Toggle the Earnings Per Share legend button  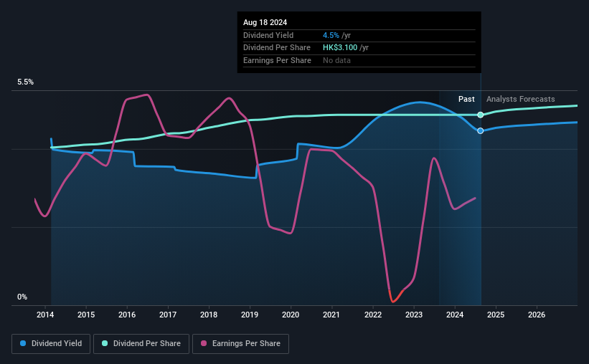[240, 344]
